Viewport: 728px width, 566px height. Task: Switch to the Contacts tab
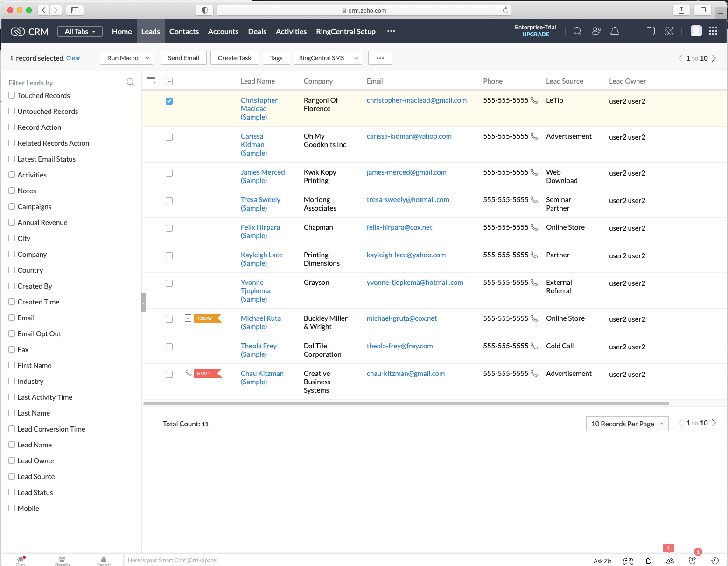pos(184,31)
